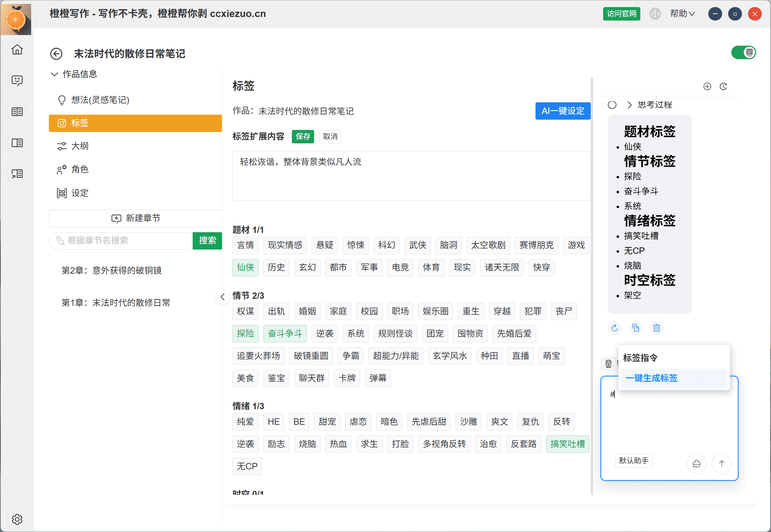Copy the AI response with the copy icon
This screenshot has width=771, height=532.
[636, 328]
